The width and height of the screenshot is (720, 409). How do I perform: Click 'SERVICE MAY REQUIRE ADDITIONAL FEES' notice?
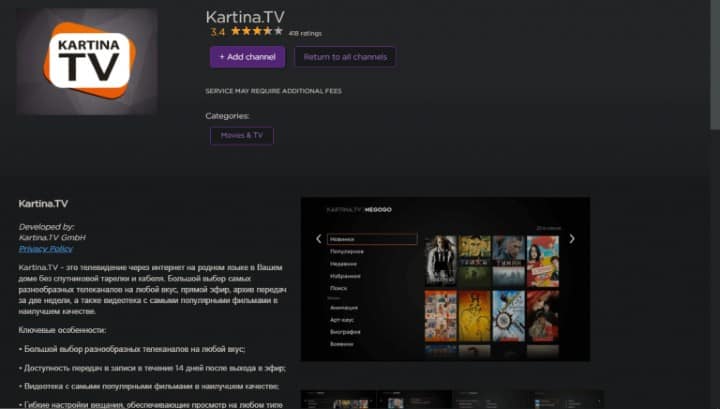(273, 91)
